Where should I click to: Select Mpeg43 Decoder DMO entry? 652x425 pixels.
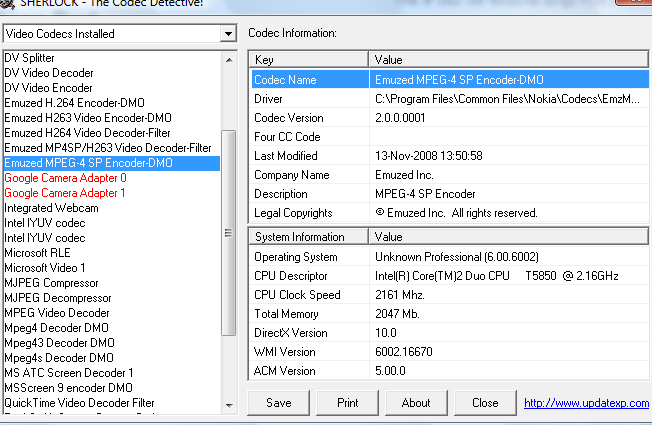(112, 343)
